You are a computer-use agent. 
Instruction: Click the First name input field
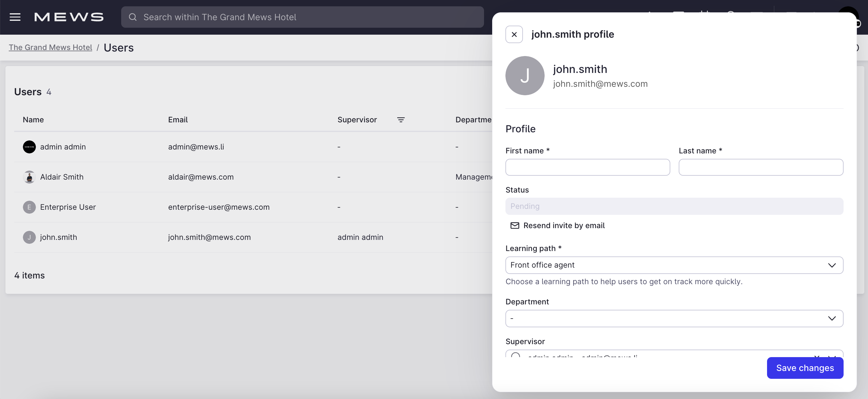pyautogui.click(x=587, y=167)
